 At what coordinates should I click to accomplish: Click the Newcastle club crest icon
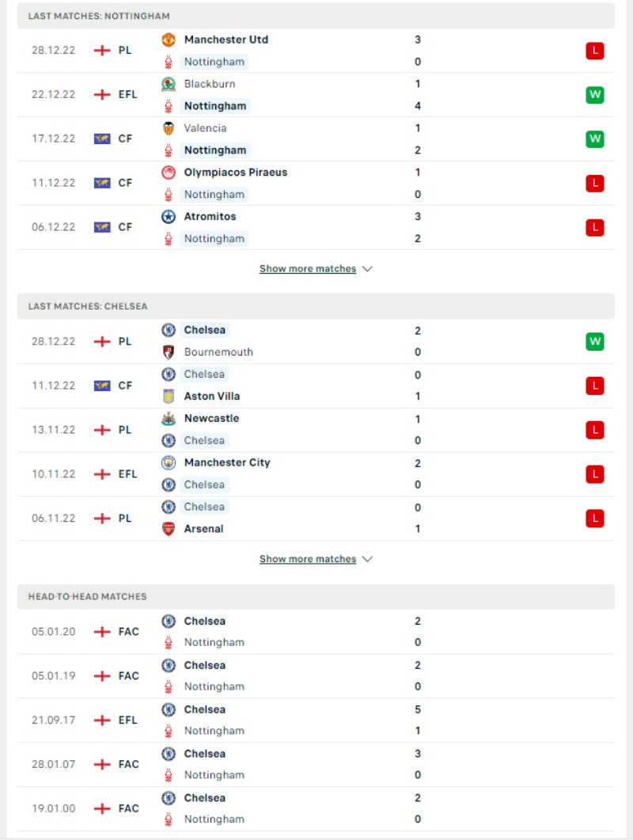coord(169,418)
